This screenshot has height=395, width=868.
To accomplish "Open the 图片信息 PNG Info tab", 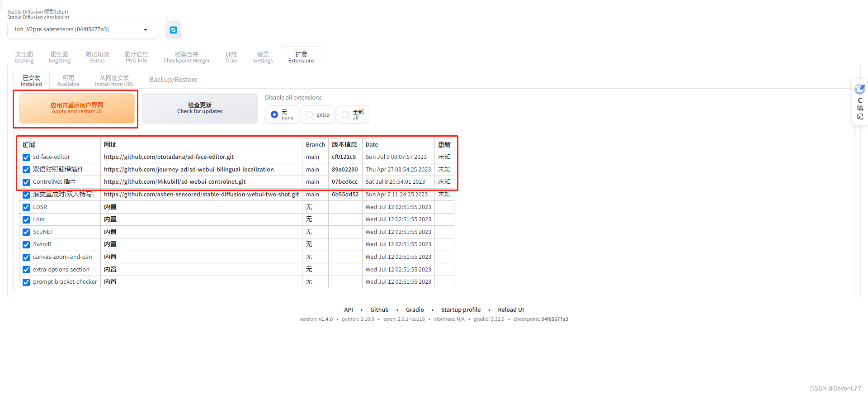I will click(x=136, y=57).
